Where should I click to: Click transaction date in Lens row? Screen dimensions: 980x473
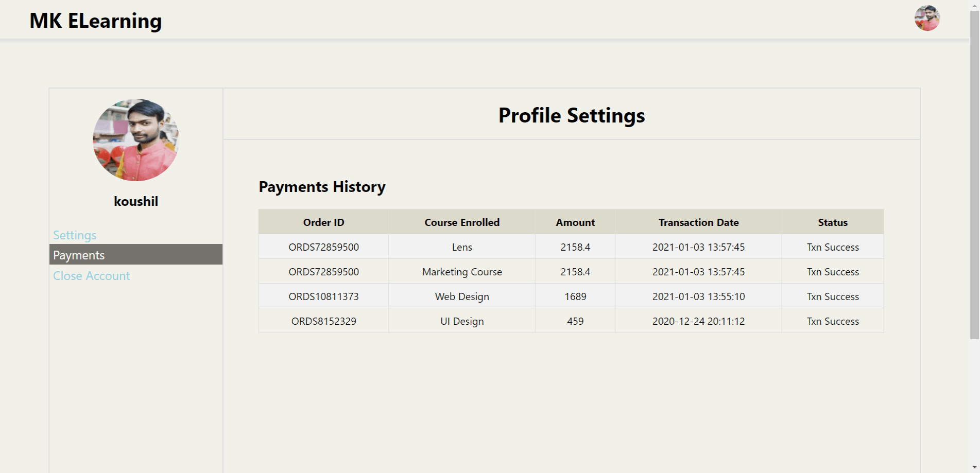(x=698, y=247)
